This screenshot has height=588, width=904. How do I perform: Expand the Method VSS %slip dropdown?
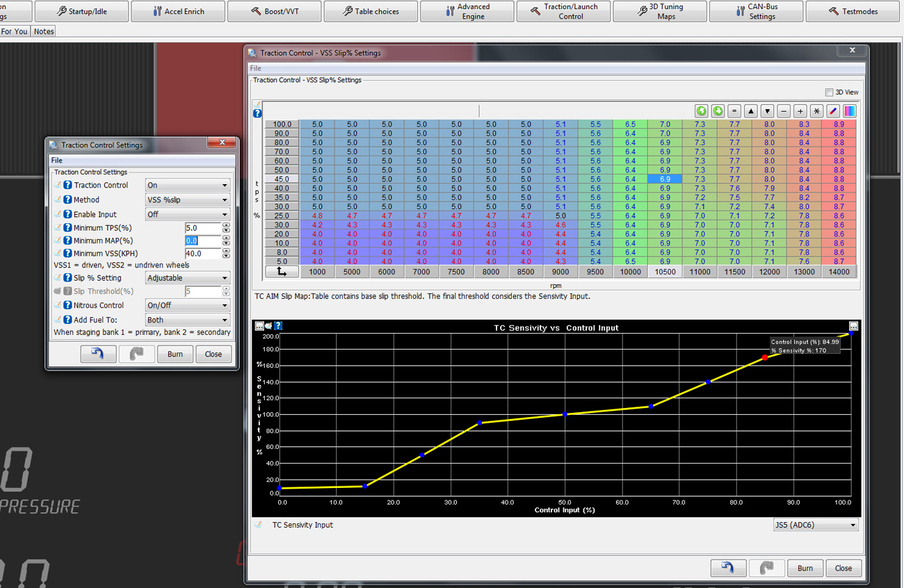(x=188, y=200)
